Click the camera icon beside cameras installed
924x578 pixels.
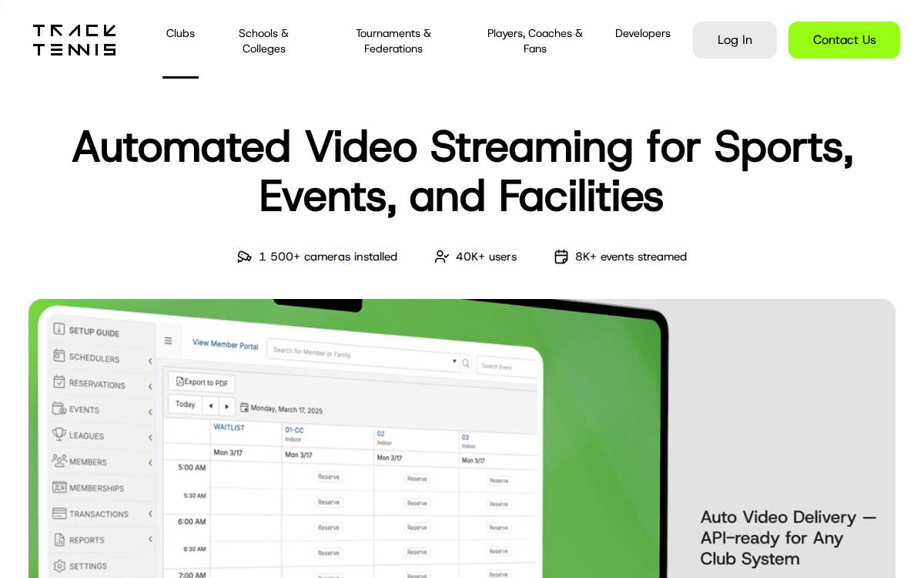pyautogui.click(x=244, y=257)
